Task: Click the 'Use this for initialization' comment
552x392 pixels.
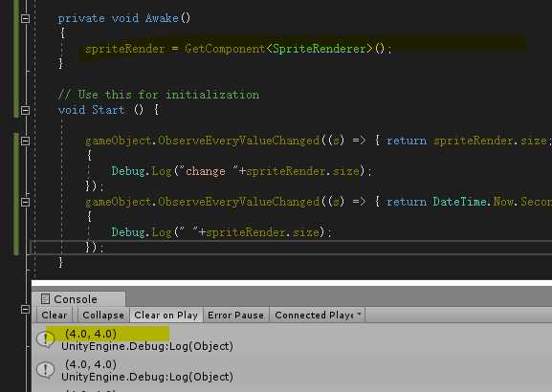Action: pyautogui.click(x=159, y=95)
